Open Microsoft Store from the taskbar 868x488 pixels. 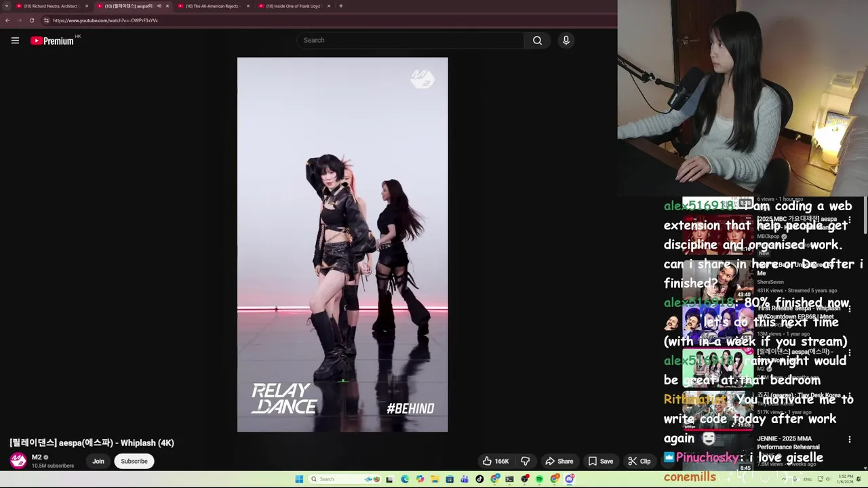click(x=450, y=479)
